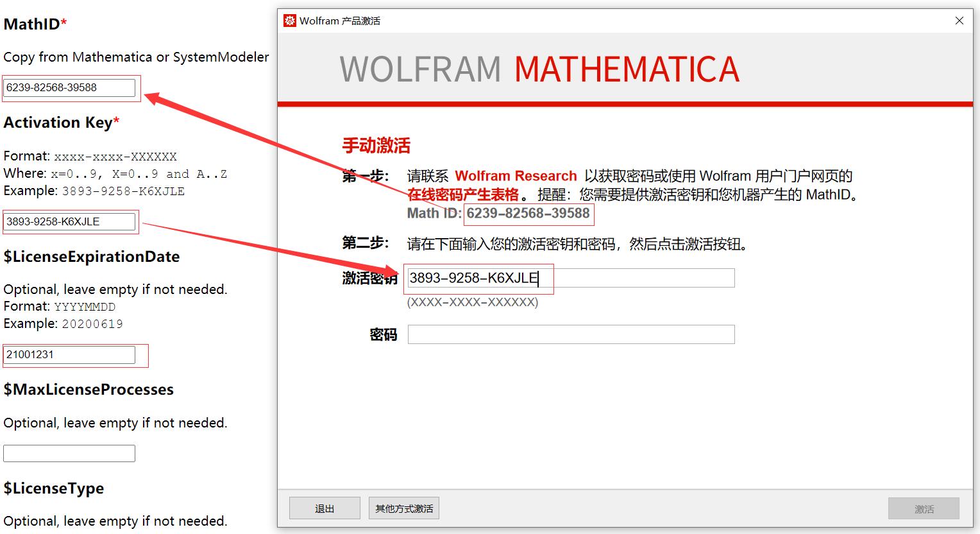Click the empty $MaxLicenseProcesses field
Viewport: 980px width, 534px height.
coord(69,452)
